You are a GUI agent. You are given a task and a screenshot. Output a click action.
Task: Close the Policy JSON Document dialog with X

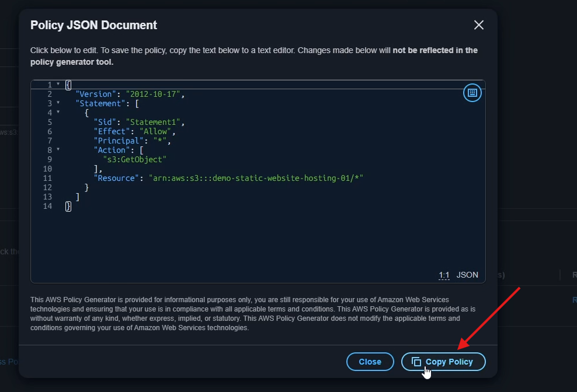click(478, 25)
